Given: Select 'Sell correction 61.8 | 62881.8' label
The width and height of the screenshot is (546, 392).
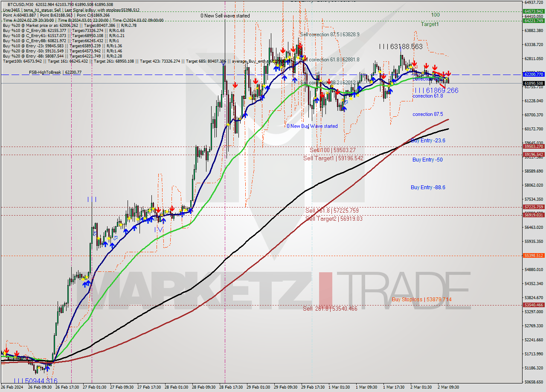Looking at the screenshot, I should click(330, 60).
